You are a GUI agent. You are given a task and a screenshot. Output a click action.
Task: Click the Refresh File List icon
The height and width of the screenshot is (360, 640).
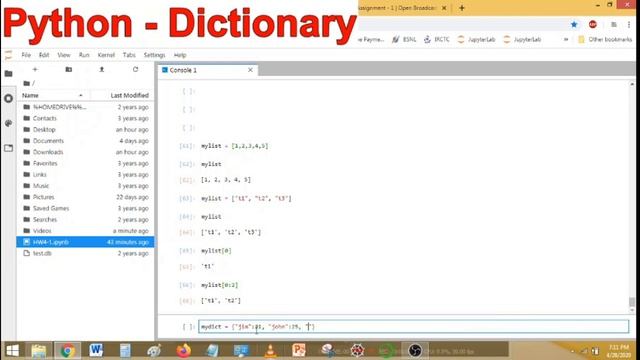pyautogui.click(x=136, y=70)
